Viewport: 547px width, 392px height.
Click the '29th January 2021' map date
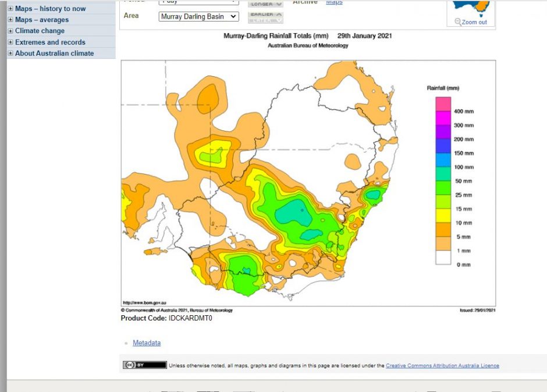tap(364, 35)
